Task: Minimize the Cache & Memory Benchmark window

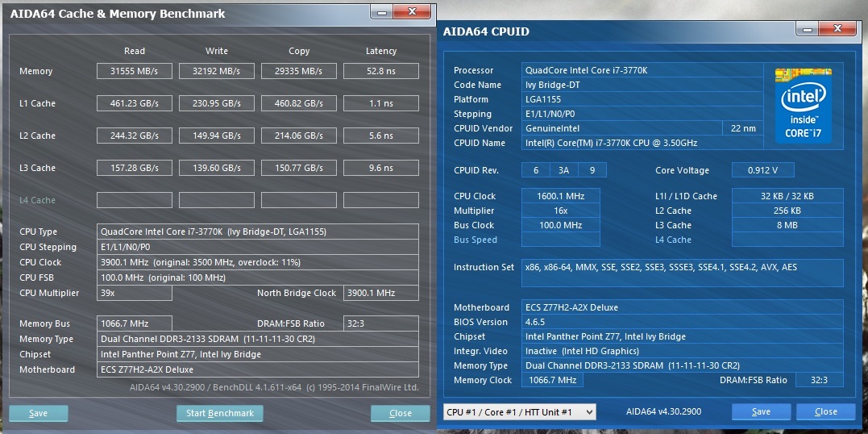Action: 383,11
